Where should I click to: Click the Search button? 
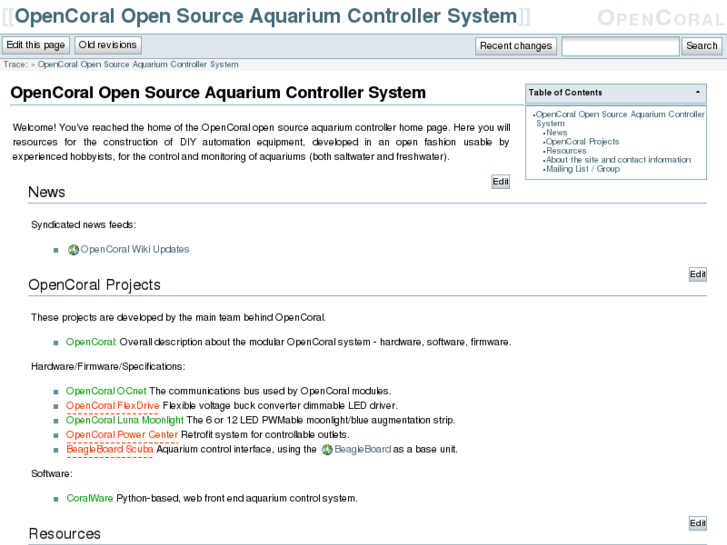[701, 46]
